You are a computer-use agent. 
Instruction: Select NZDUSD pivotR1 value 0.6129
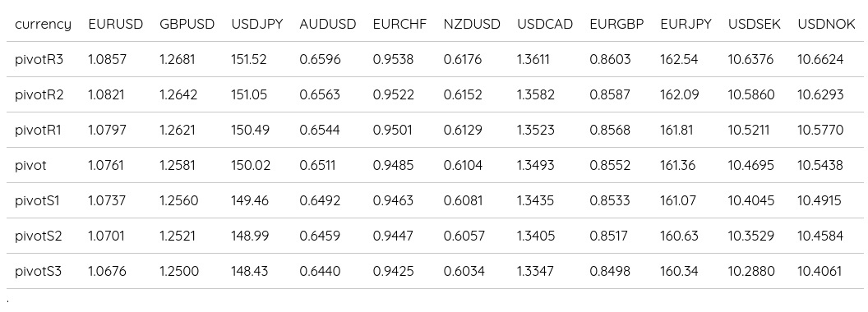463,130
